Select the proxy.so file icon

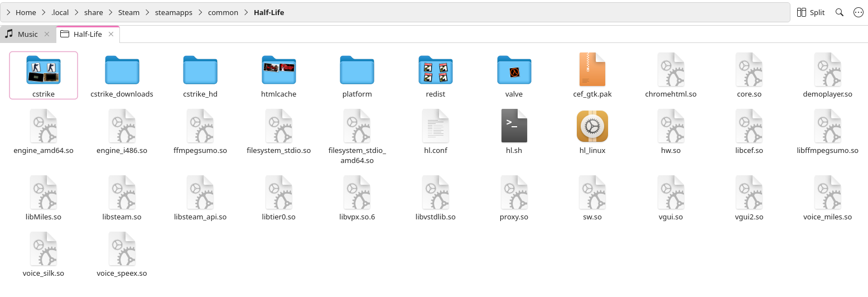[x=514, y=192]
